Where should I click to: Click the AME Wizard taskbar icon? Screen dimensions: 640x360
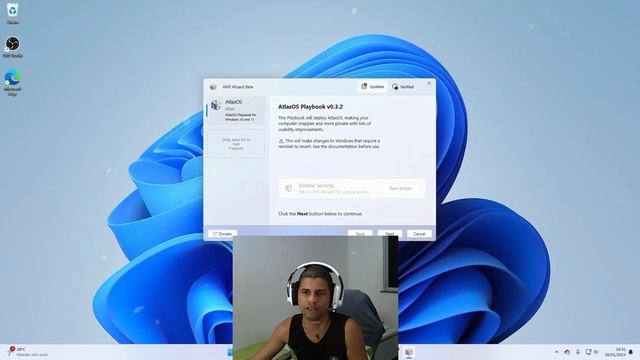coord(409,352)
